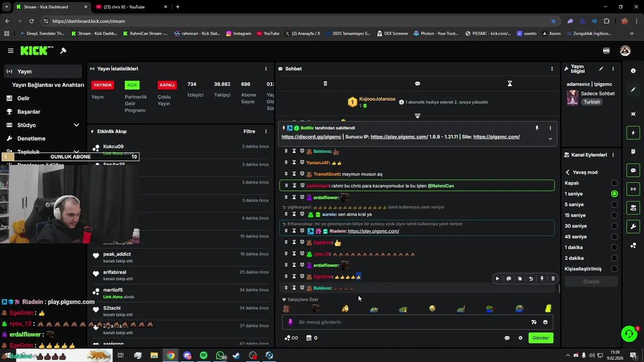Go back from Yavaş mod list

pyautogui.click(x=568, y=172)
